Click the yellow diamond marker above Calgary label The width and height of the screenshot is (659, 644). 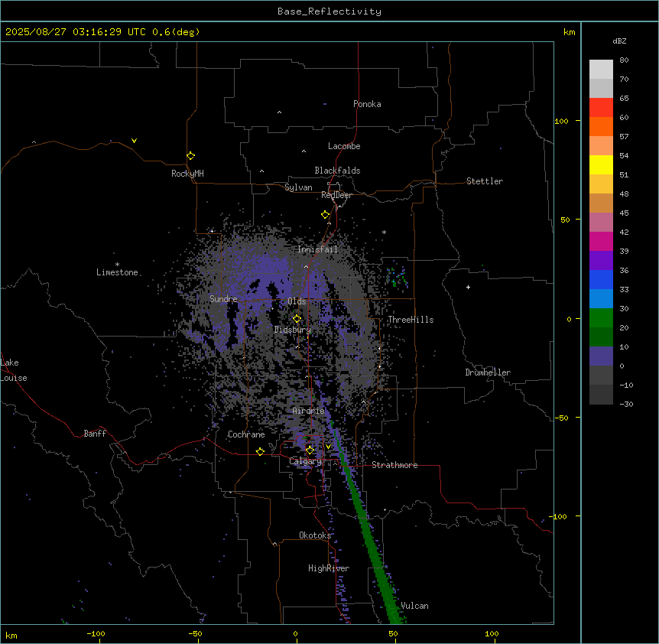[310, 450]
